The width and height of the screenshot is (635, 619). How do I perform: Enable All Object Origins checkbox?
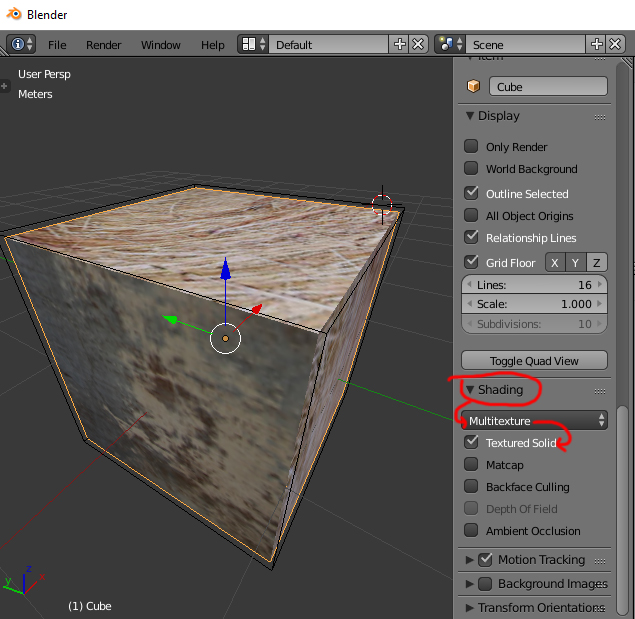(471, 215)
